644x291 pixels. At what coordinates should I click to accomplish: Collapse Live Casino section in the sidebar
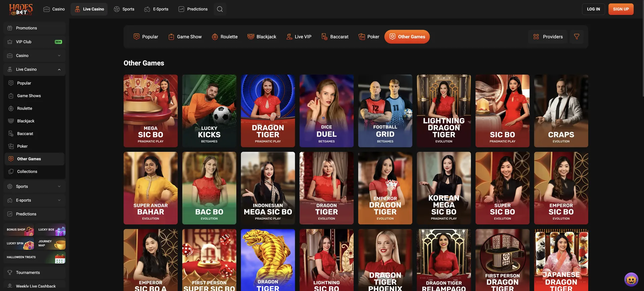click(35, 69)
